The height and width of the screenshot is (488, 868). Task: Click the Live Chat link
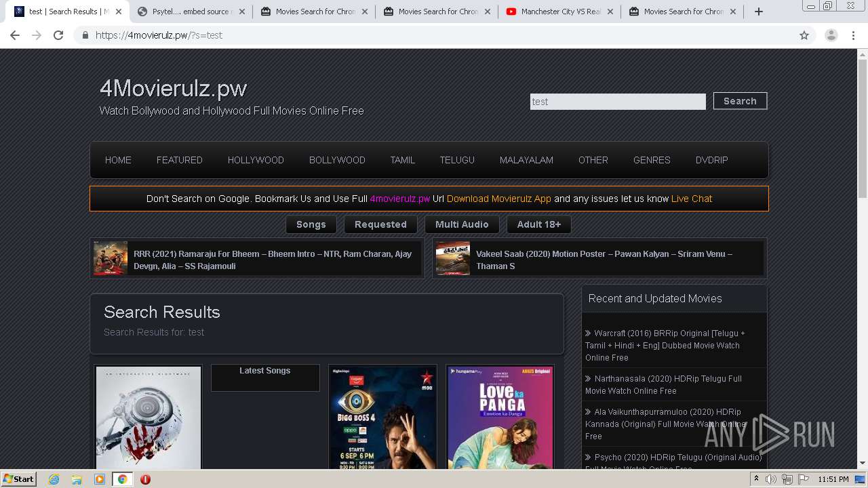(692, 199)
